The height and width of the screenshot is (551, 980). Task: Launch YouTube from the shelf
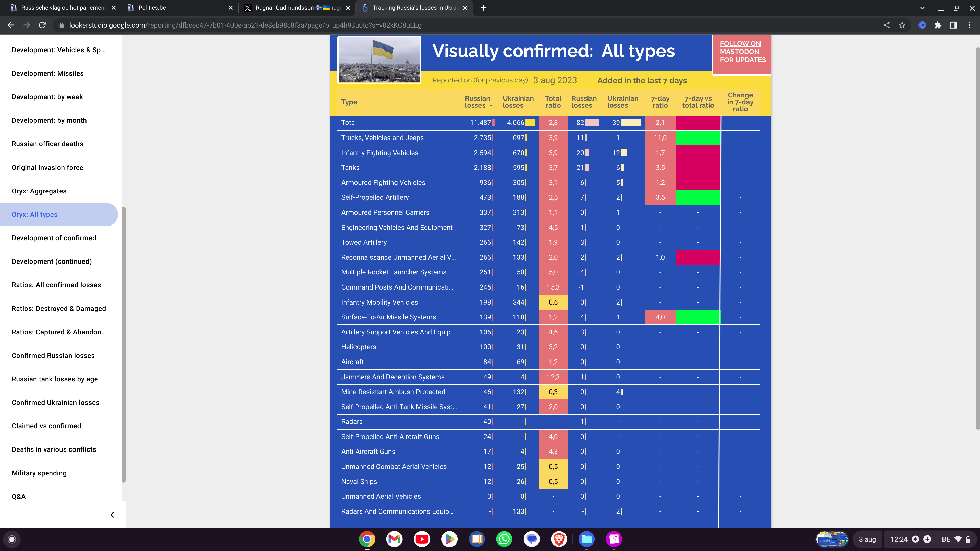pyautogui.click(x=422, y=539)
